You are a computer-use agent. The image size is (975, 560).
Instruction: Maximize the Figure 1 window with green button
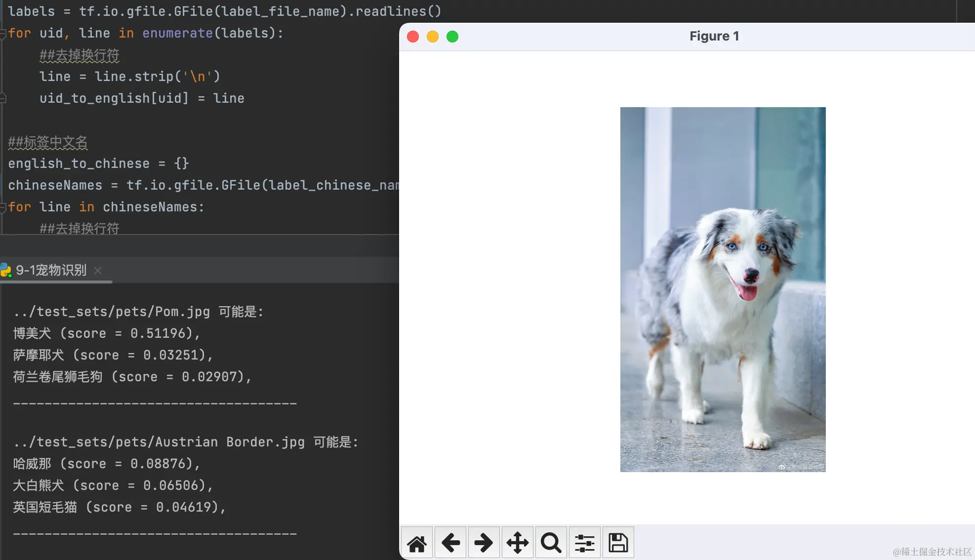pos(452,37)
